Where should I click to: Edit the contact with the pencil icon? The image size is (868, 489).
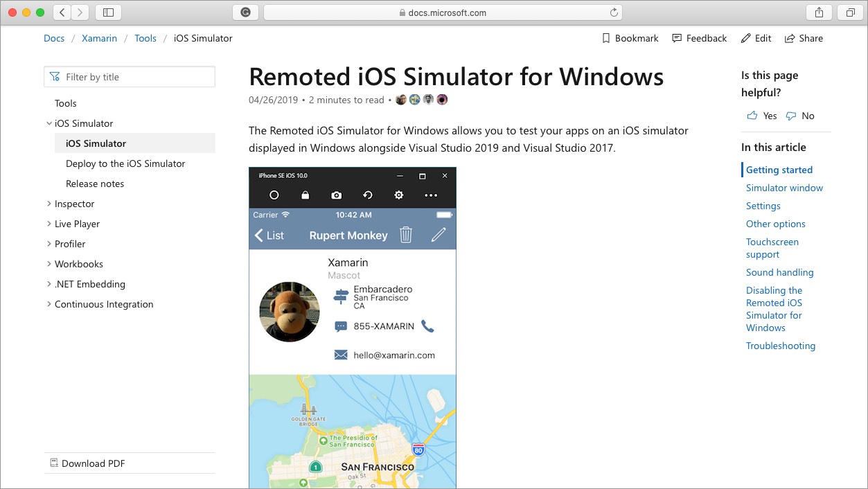(x=439, y=235)
